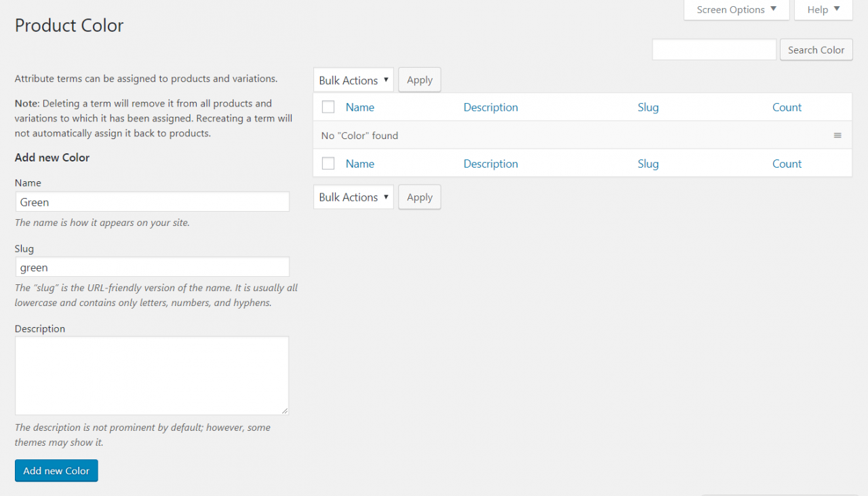The width and height of the screenshot is (868, 496).
Task: Open the top Bulk Actions dropdown
Action: tap(353, 80)
